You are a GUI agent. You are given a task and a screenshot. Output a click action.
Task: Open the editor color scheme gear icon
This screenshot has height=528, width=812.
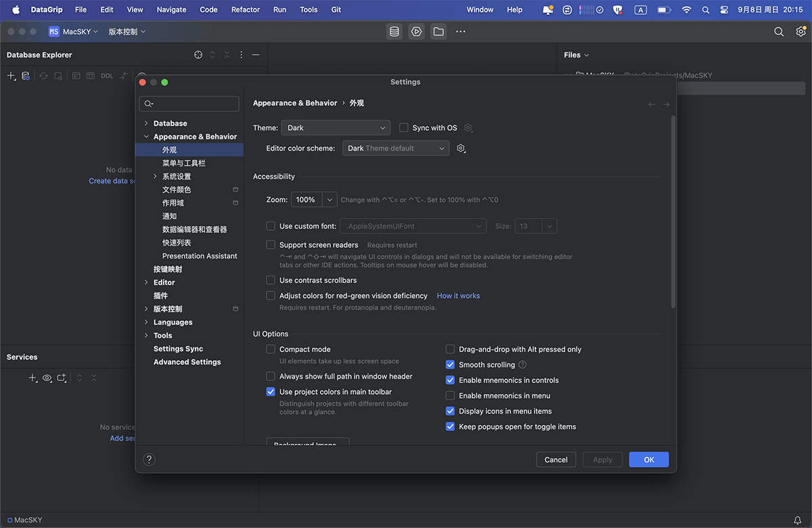461,148
